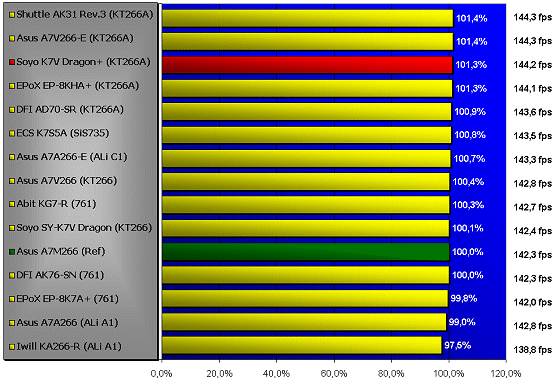Click the yellow bar for Asus A7A266 (ALi A1)
This screenshot has height=379, width=555.
point(304,322)
